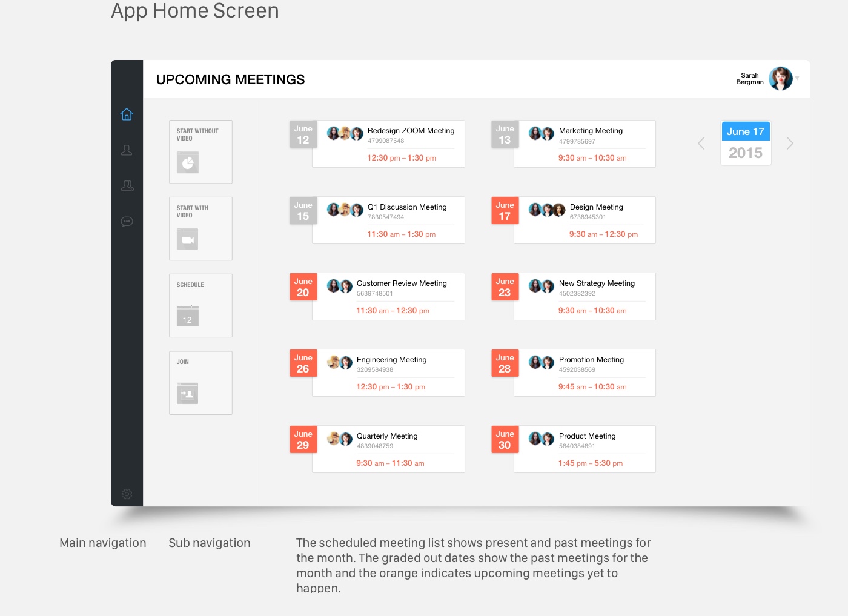Select the single contact icon in sidebar
The height and width of the screenshot is (616, 848).
tap(127, 150)
